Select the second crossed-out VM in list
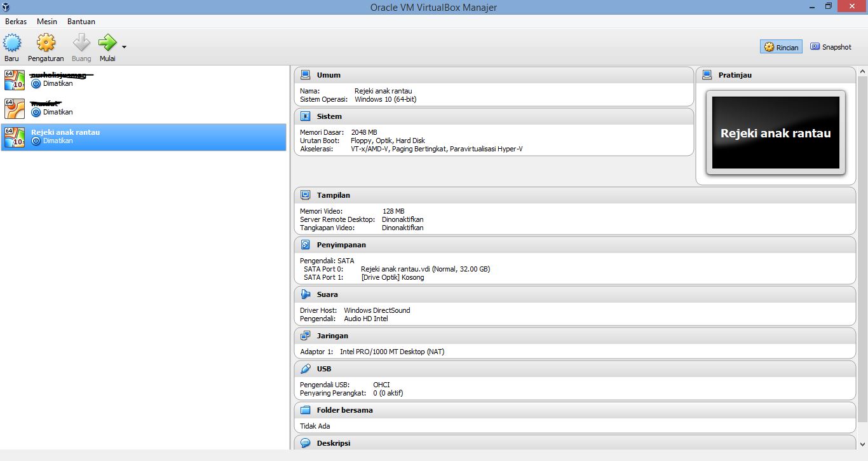Viewport: 868px width, 461px height. [x=144, y=108]
